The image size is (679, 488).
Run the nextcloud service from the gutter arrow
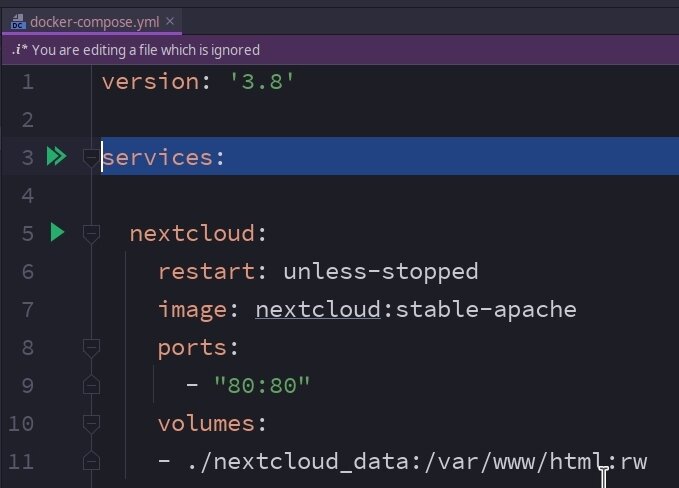pos(57,233)
